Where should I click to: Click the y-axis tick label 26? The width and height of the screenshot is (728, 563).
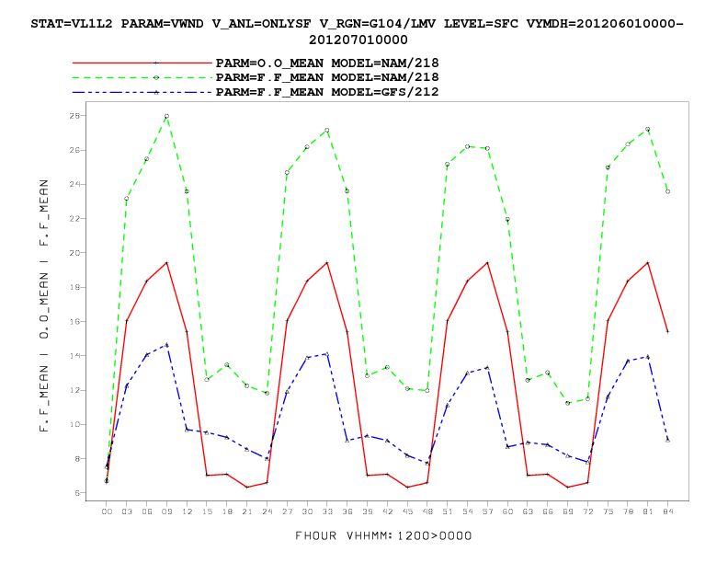click(74, 150)
